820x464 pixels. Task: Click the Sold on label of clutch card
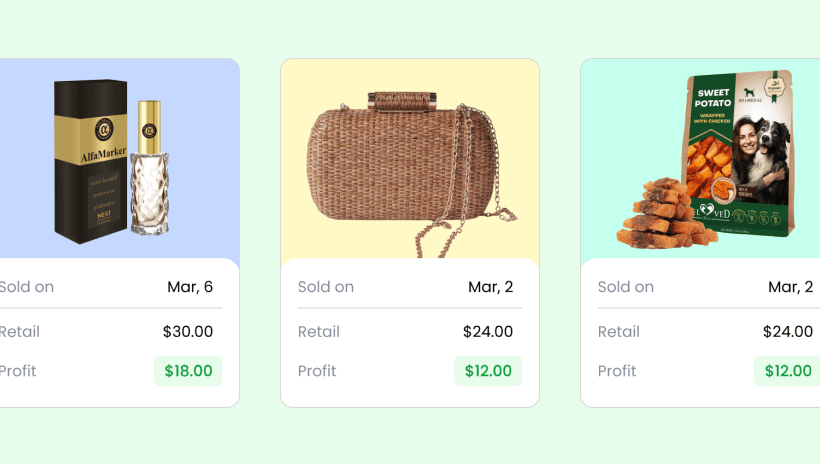pos(326,287)
